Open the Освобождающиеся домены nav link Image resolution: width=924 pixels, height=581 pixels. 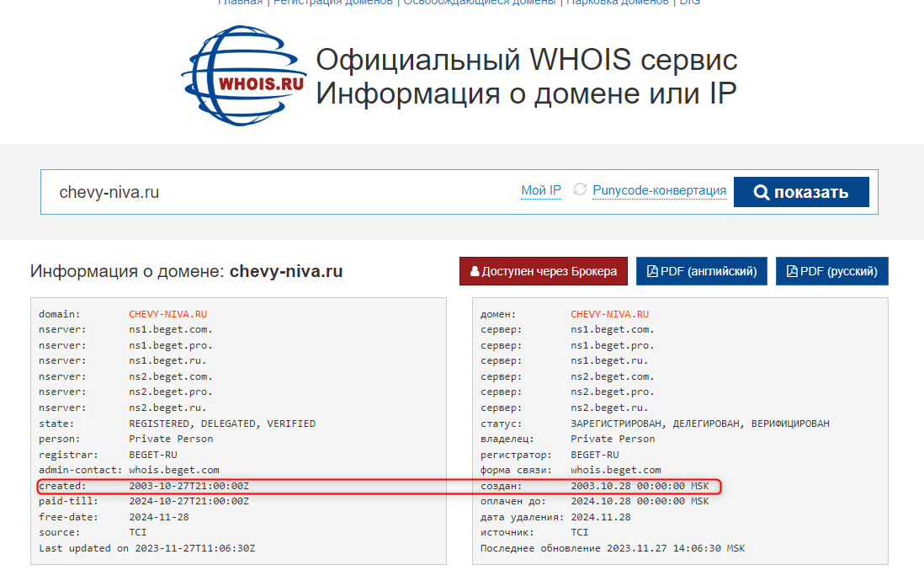(480, 3)
